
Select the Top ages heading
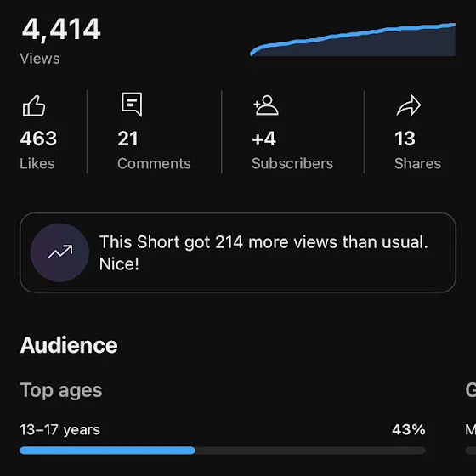pos(61,390)
